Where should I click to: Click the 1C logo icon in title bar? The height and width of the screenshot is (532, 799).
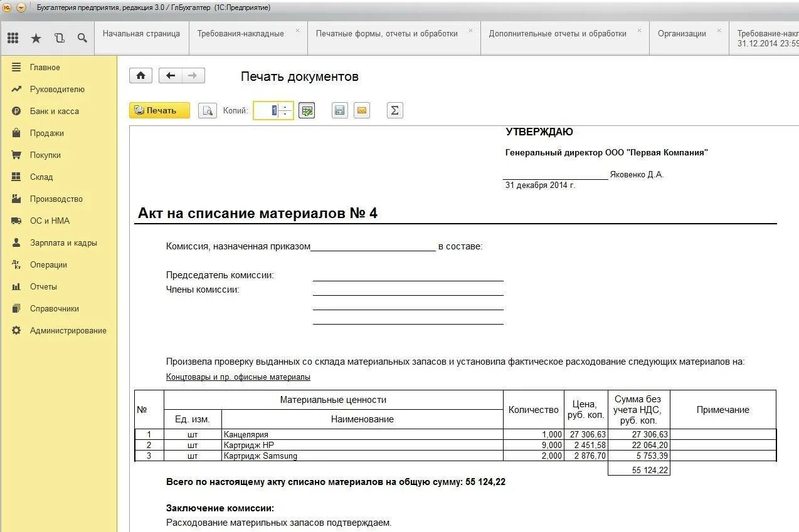[x=7, y=8]
